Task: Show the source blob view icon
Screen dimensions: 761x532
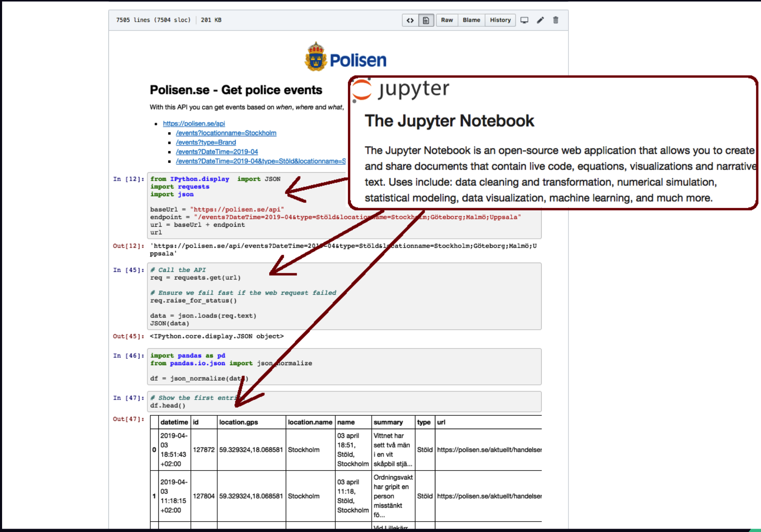Action: 410,20
